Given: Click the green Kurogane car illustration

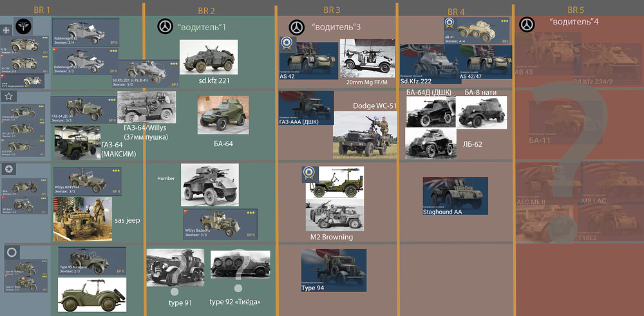Looking at the screenshot, I should [x=92, y=295].
